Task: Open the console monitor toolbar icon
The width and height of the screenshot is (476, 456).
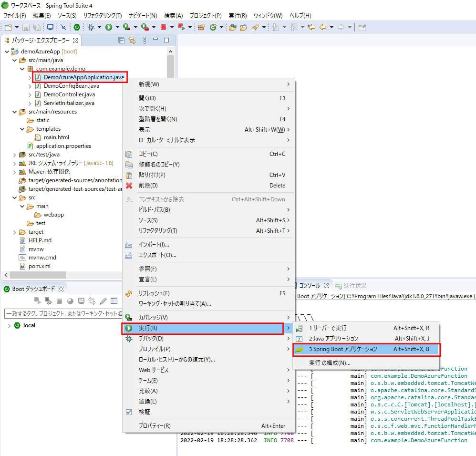Action: [51, 27]
